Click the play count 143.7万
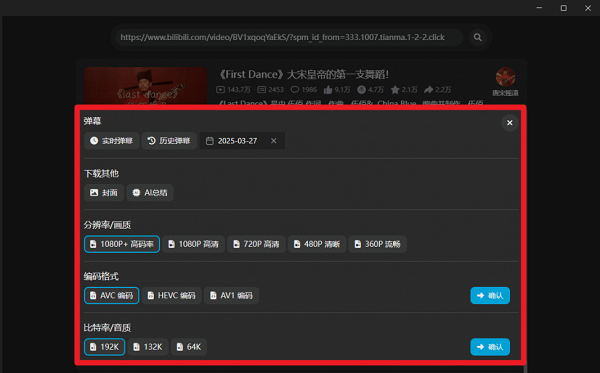Image resolution: width=600 pixels, height=373 pixels. (233, 90)
